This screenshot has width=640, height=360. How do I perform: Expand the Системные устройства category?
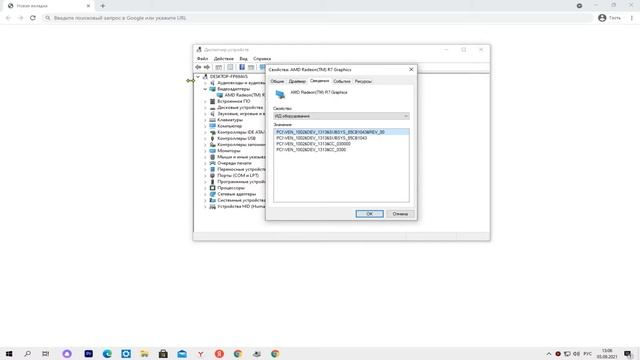tap(205, 200)
